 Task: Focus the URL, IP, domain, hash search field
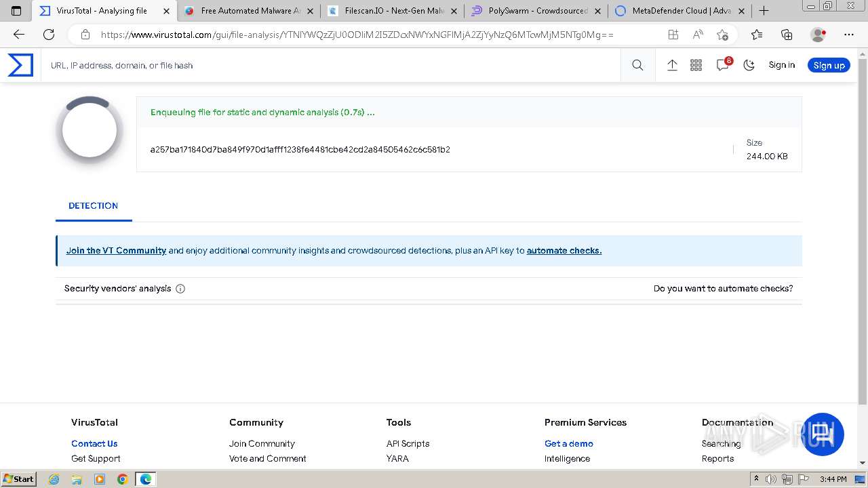click(x=332, y=65)
